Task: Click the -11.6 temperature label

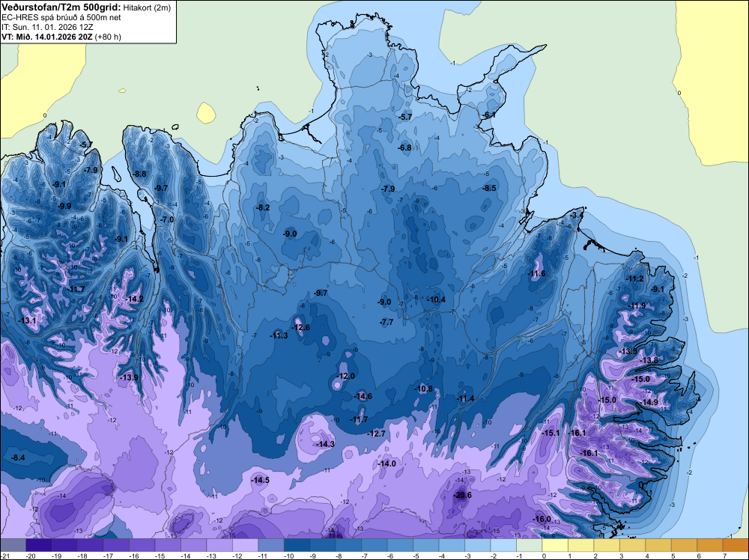Action: (x=536, y=273)
